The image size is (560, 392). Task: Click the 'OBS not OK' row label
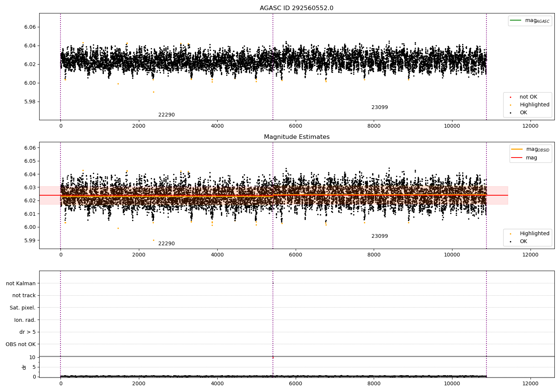[x=21, y=344]
